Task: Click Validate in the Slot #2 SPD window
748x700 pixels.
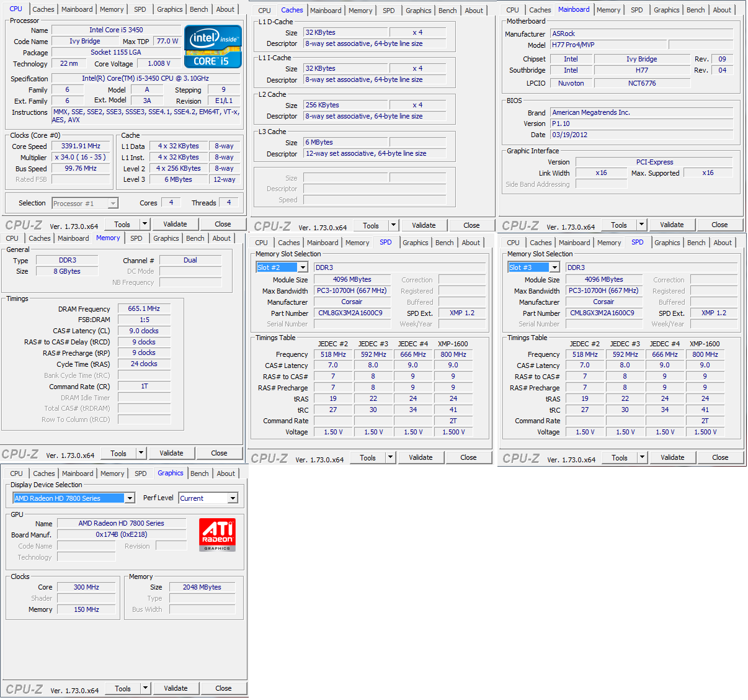Action: pos(421,457)
